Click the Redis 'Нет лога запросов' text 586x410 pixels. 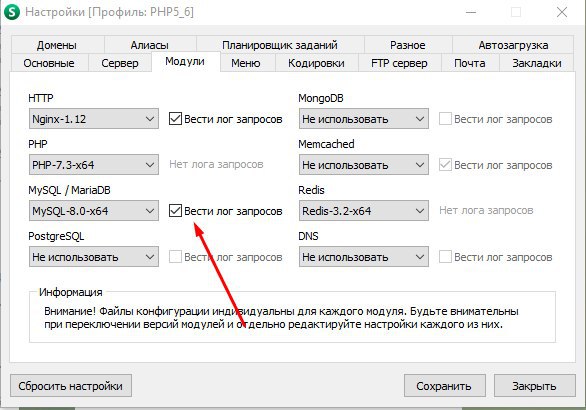pos(486,210)
